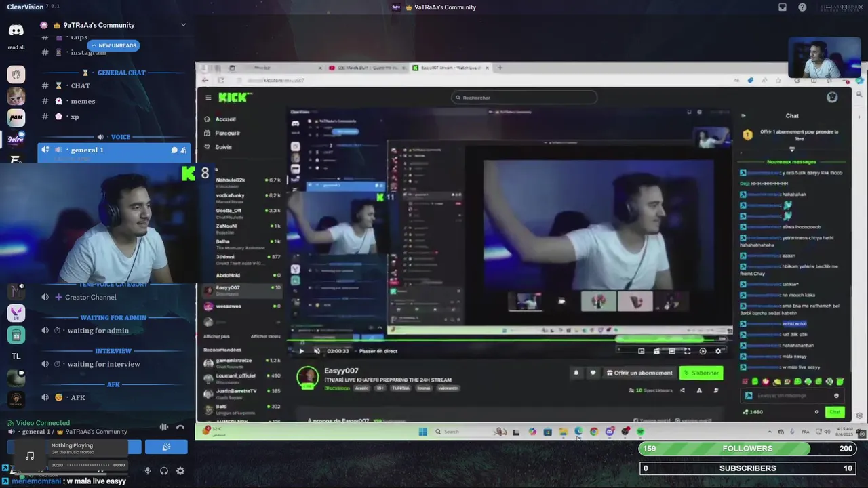The image size is (868, 488).
Task: Collapse the WAITING FOR ADMIN category
Action: 113,317
